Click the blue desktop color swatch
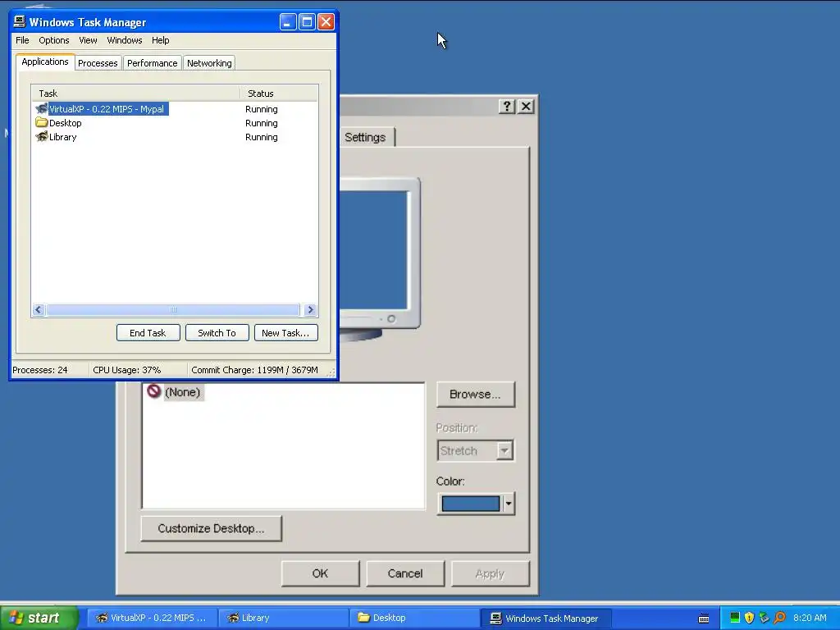This screenshot has height=630, width=840. pos(470,504)
